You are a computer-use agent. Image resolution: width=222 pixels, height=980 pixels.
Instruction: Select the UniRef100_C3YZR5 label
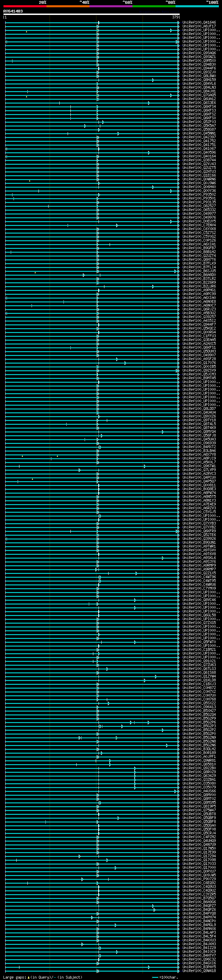[199, 894]
